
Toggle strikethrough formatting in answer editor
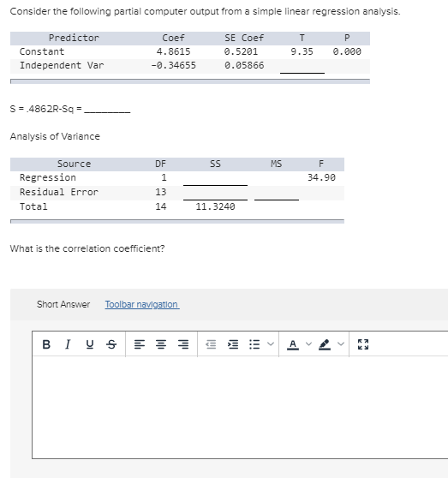click(x=111, y=344)
